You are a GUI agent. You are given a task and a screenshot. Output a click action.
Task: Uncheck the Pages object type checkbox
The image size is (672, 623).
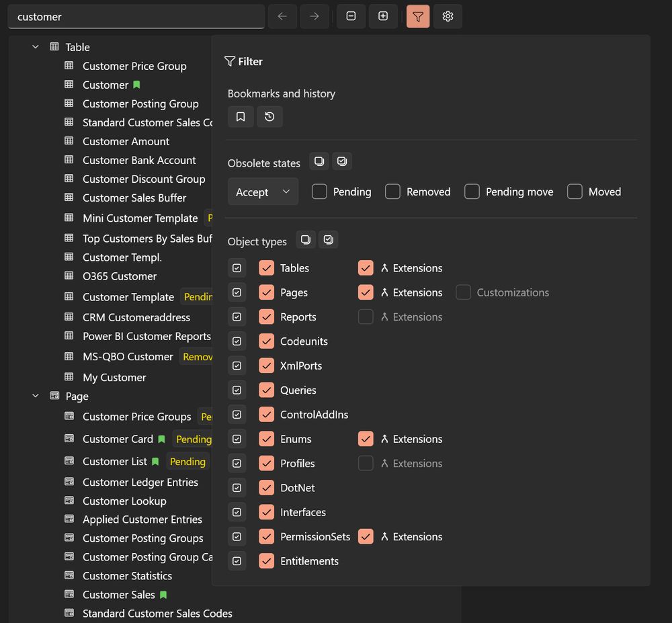[267, 292]
